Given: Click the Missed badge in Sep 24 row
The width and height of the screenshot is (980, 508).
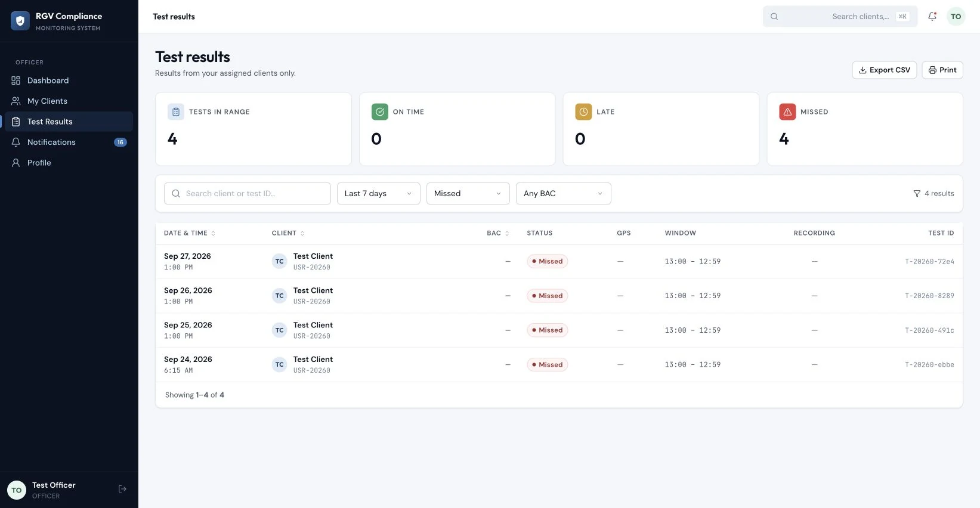Looking at the screenshot, I should [x=548, y=364].
